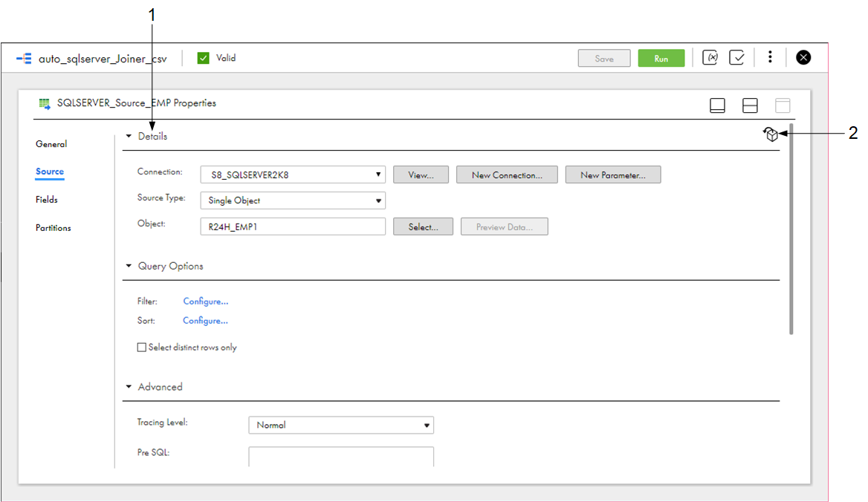The height and width of the screenshot is (502, 868).
Task: Click the Select... object button
Action: pyautogui.click(x=423, y=226)
